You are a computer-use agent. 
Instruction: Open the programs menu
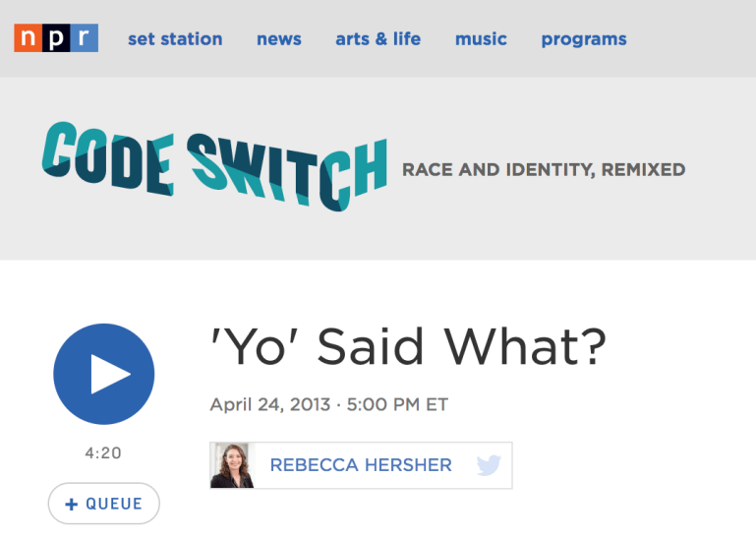pyautogui.click(x=584, y=39)
